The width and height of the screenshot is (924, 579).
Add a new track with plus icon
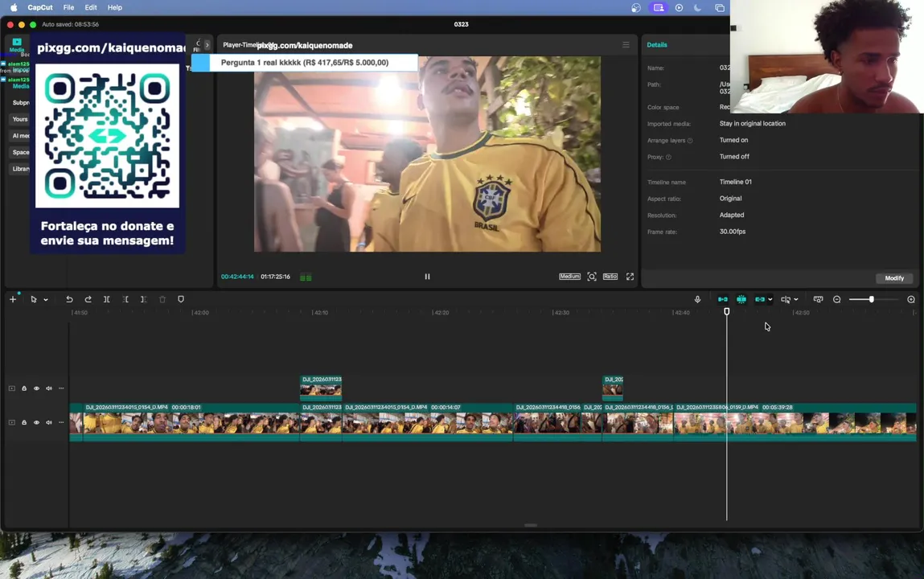12,299
